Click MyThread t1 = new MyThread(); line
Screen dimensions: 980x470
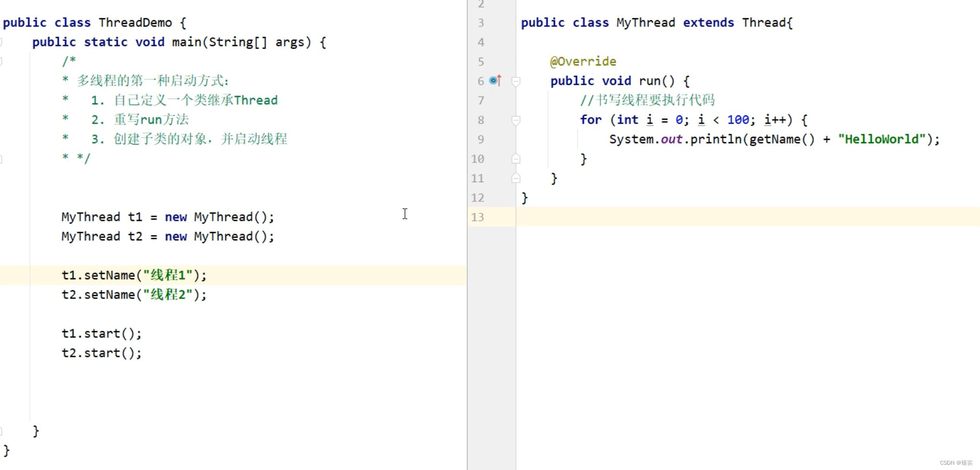click(x=168, y=217)
